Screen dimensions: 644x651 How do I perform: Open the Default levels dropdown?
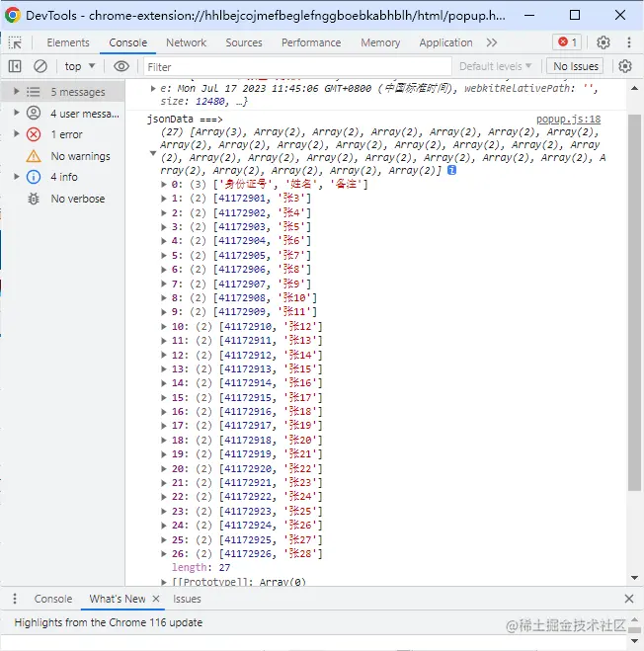point(495,66)
